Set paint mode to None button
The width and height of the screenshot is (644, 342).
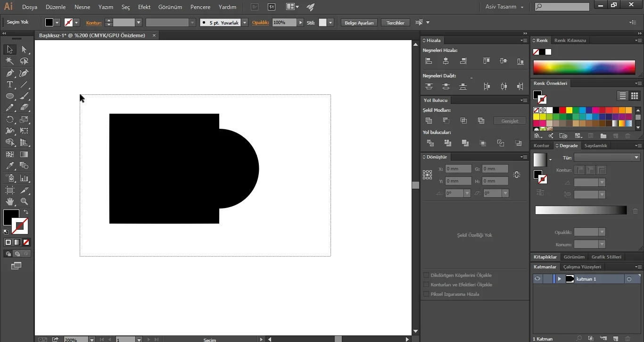point(26,242)
